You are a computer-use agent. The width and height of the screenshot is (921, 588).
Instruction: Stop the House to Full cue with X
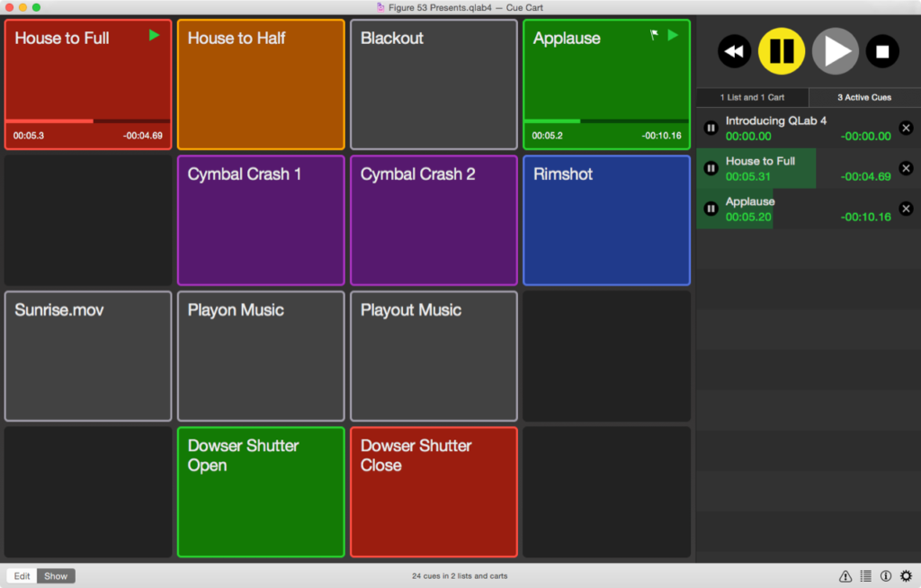(x=907, y=169)
